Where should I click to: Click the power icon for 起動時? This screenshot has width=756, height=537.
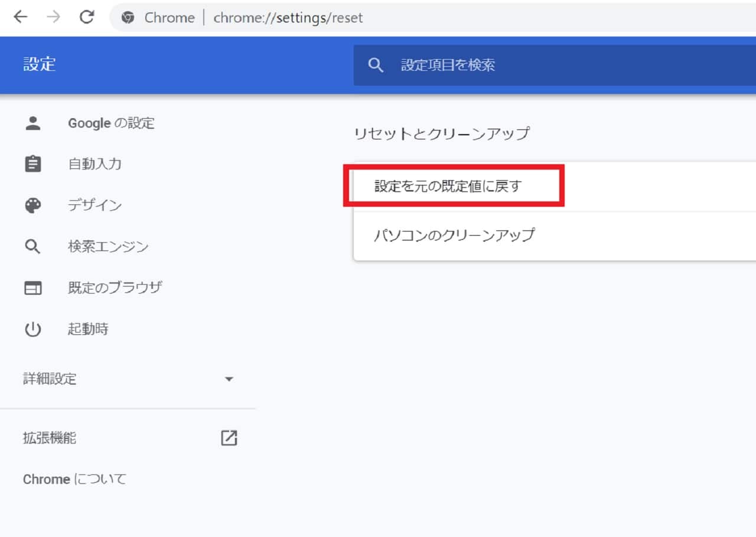pos(32,329)
